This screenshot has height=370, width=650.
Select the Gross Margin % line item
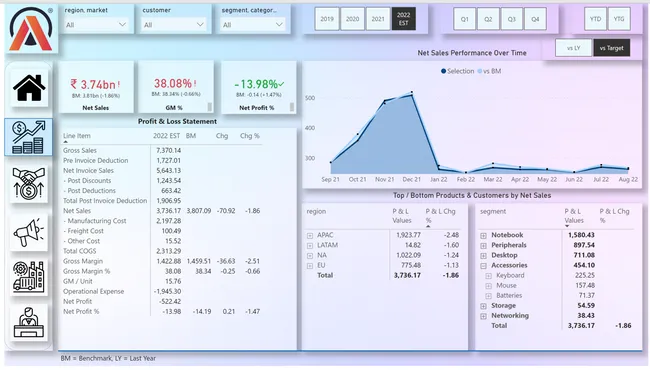click(x=87, y=271)
